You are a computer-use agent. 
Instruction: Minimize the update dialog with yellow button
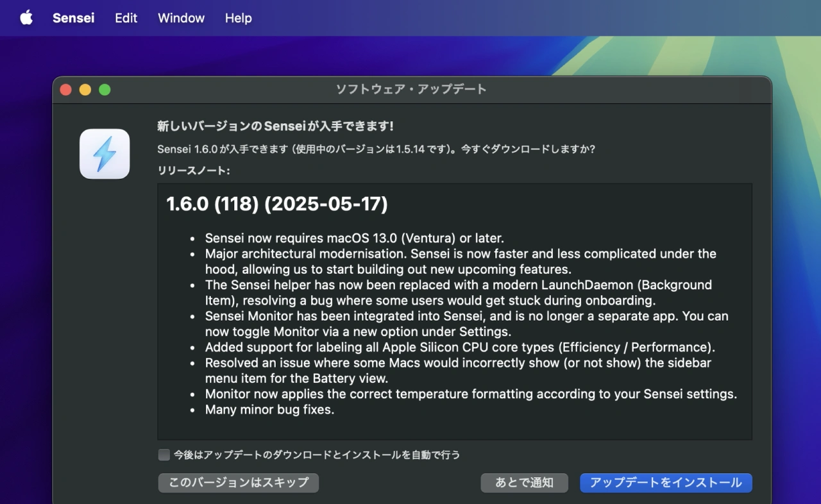pos(85,90)
